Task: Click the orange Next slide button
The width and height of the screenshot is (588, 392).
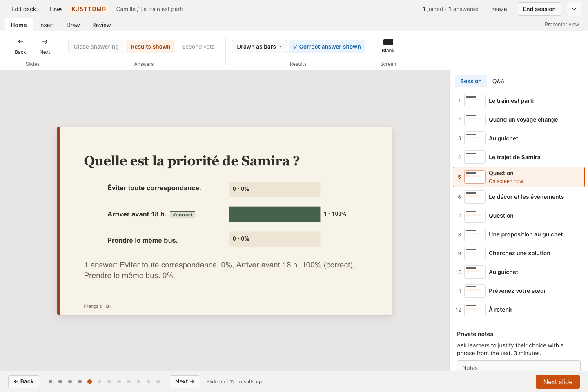Action: [558, 382]
